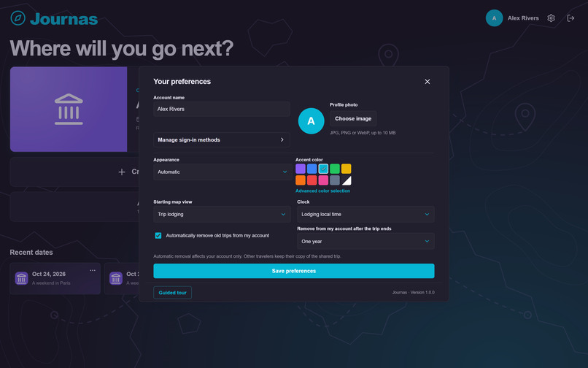Select the black-and-white accent swatch

[346, 180]
